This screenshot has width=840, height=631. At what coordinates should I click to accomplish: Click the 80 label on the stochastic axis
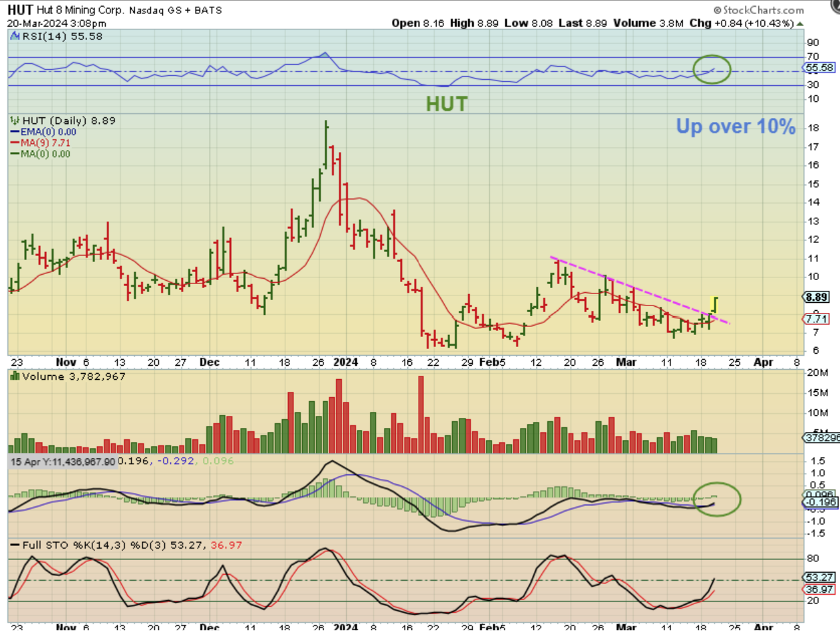[x=813, y=558]
